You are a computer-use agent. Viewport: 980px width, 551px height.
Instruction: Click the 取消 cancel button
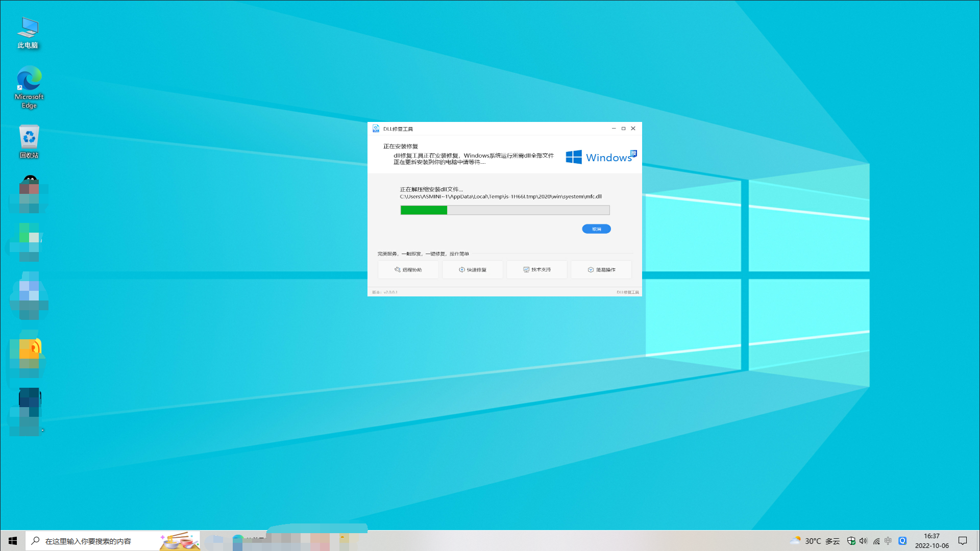(x=596, y=229)
